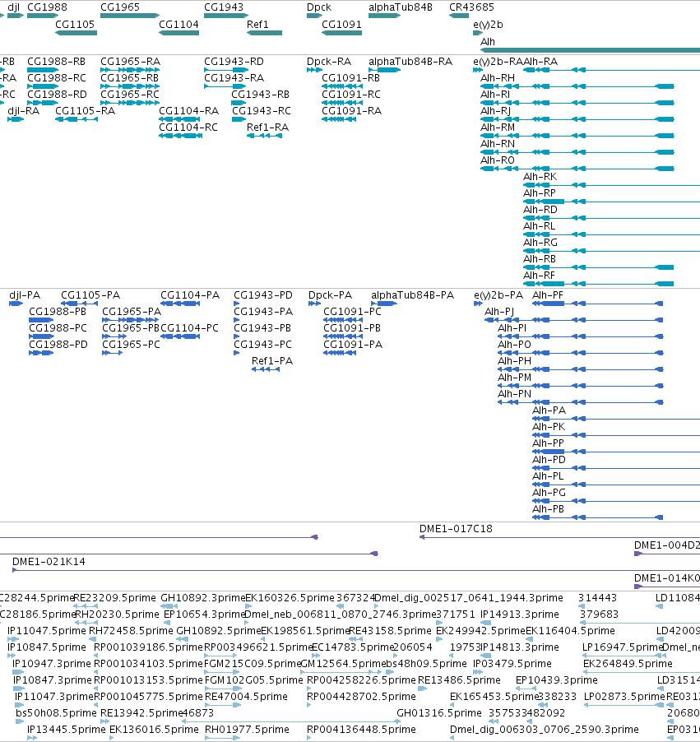Click EST label RH72458.5prime
The width and height of the screenshot is (700, 742).
point(131,631)
